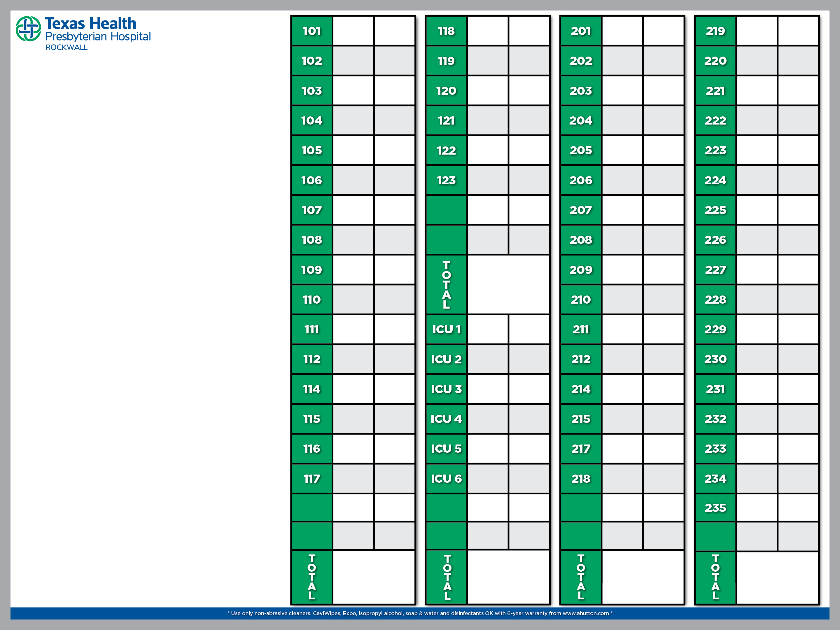840x630 pixels.
Task: Click the first blank cell beside room 101
Action: pyautogui.click(x=353, y=31)
